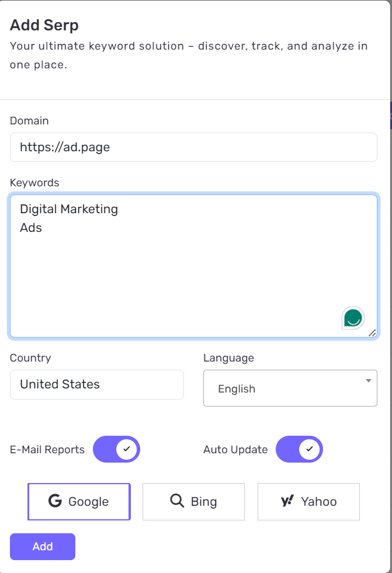Click the Language label

(228, 357)
